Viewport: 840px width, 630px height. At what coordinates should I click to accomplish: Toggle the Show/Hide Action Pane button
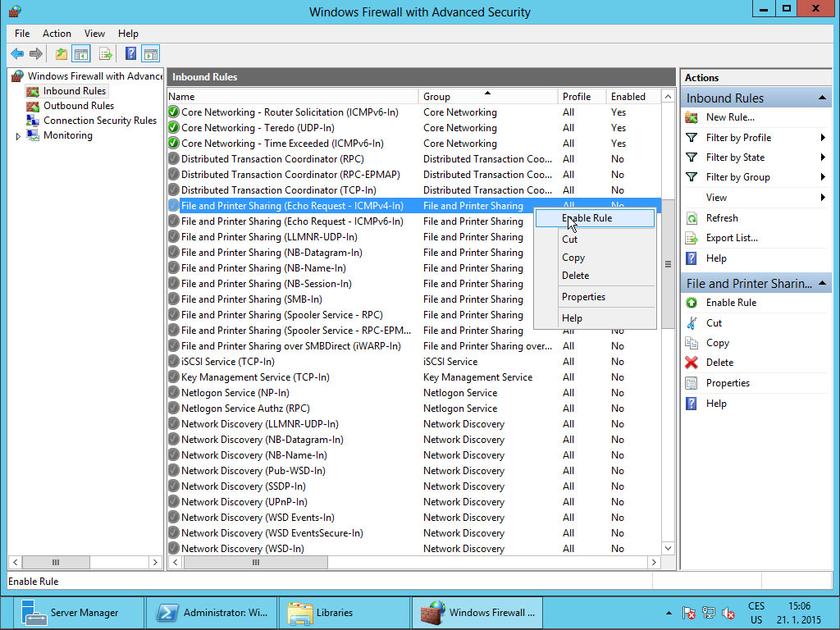(150, 54)
